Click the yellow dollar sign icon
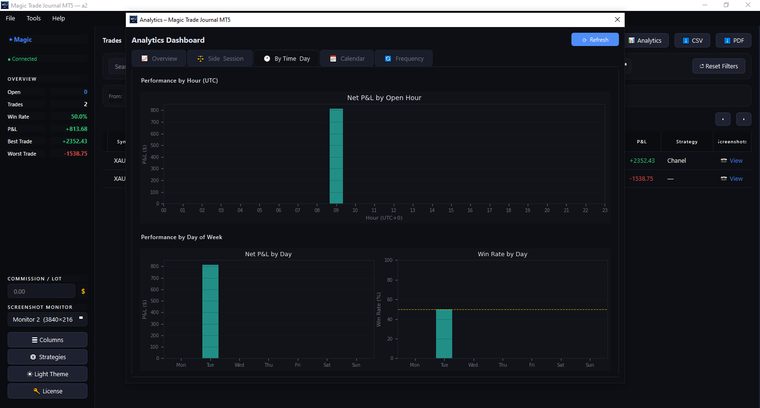 83,292
